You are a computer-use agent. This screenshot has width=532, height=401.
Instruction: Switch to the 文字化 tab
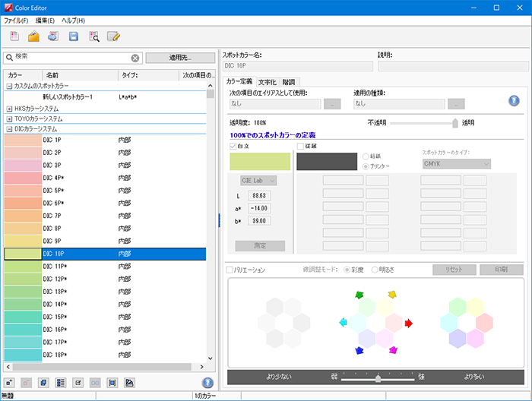[268, 82]
